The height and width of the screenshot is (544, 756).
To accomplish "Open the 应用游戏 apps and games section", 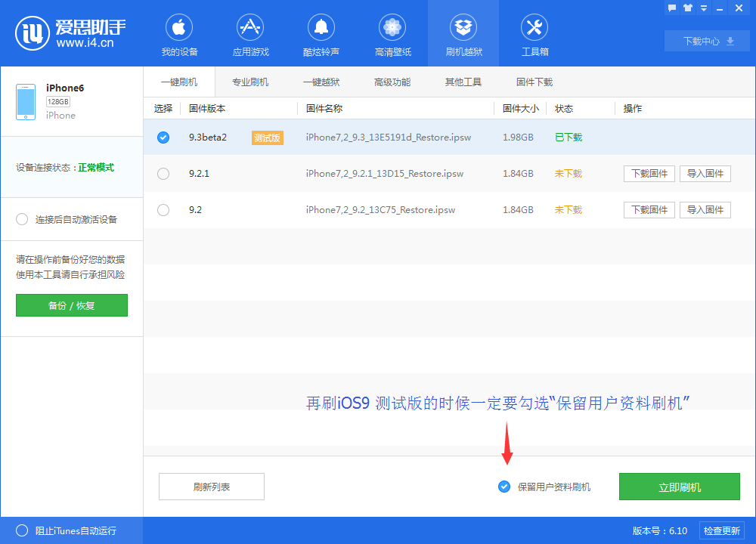I will (x=249, y=34).
